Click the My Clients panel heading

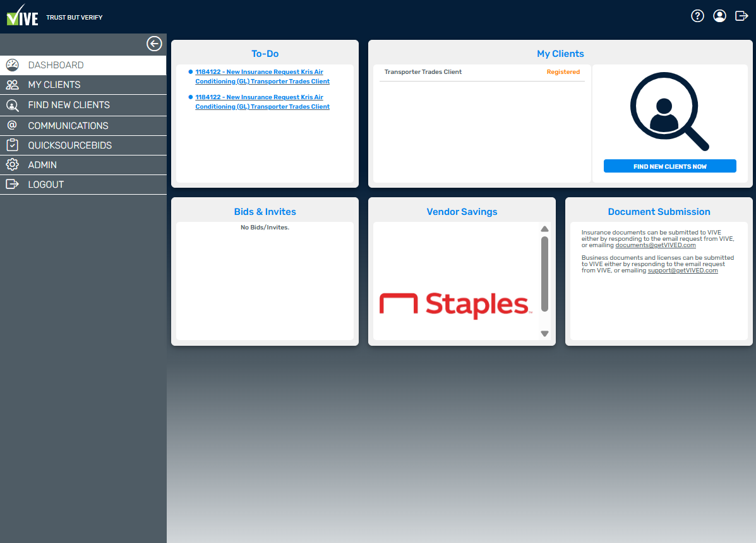(560, 54)
